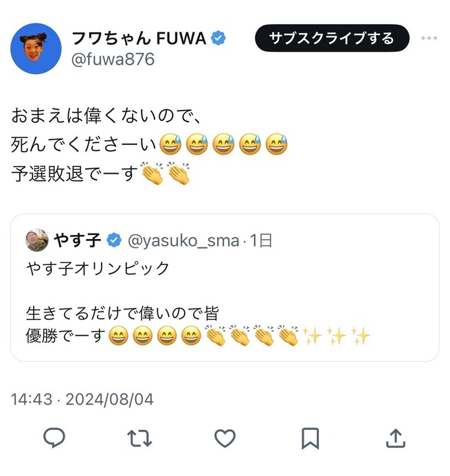Open the share icon options

tap(396, 438)
